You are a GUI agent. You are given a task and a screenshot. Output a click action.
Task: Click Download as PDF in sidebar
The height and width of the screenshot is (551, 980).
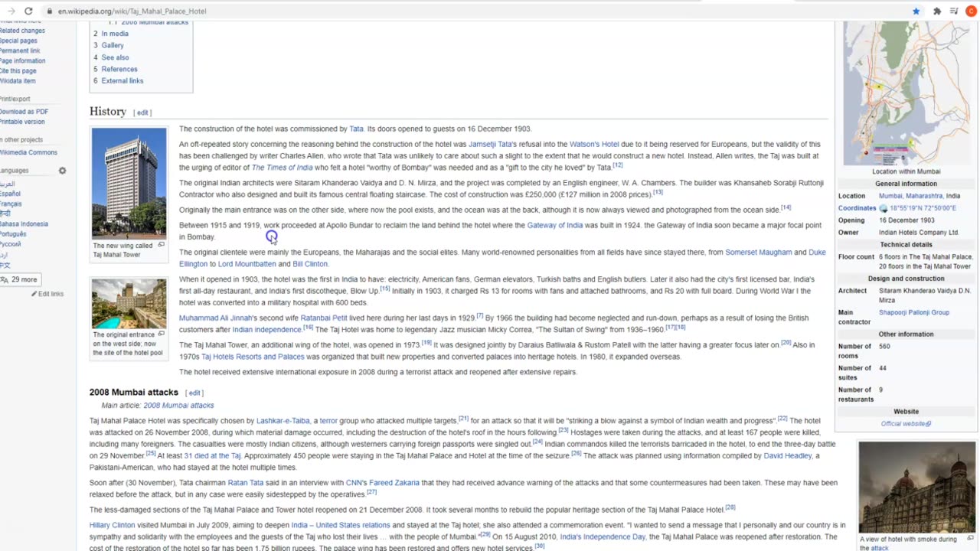click(24, 112)
